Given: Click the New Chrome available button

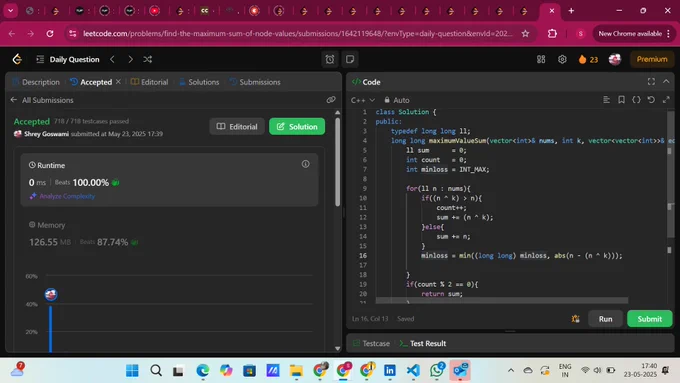Looking at the screenshot, I should tap(634, 33).
